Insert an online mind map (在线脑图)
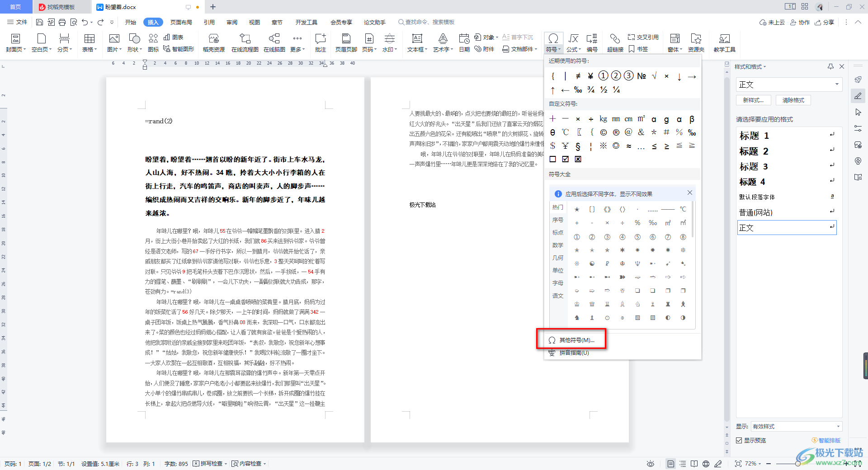This screenshot has width=868, height=470. (274, 42)
